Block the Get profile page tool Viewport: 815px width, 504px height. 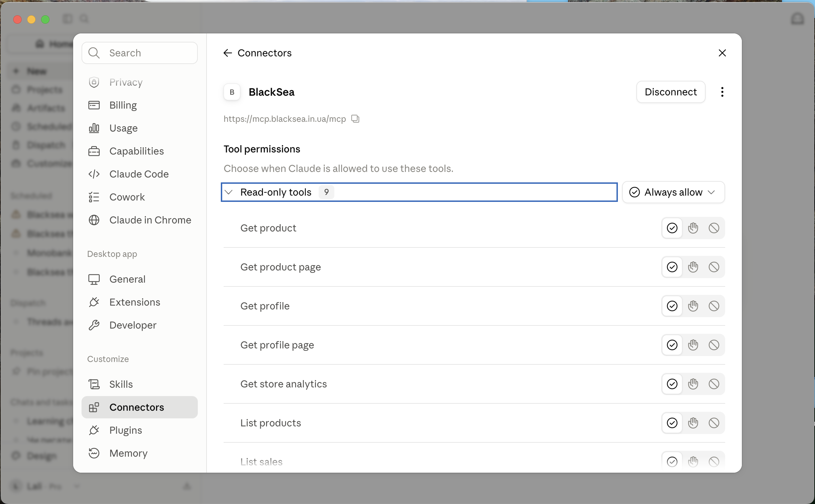(x=714, y=345)
